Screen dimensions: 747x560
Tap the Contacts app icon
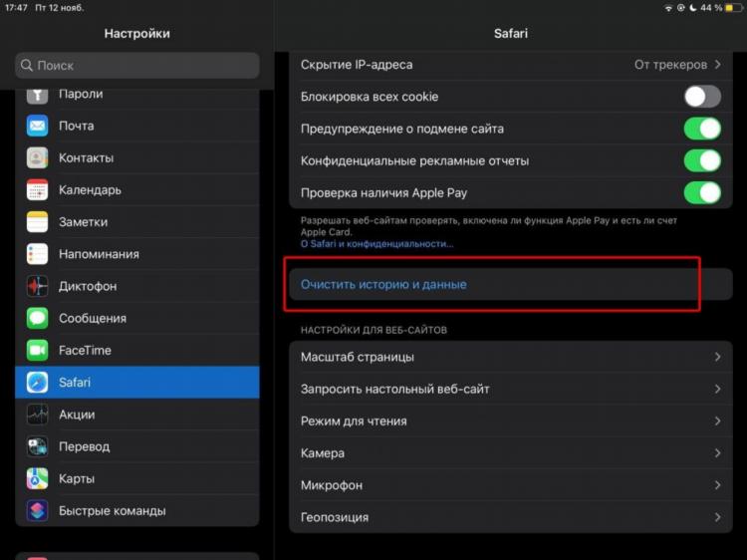point(37,157)
